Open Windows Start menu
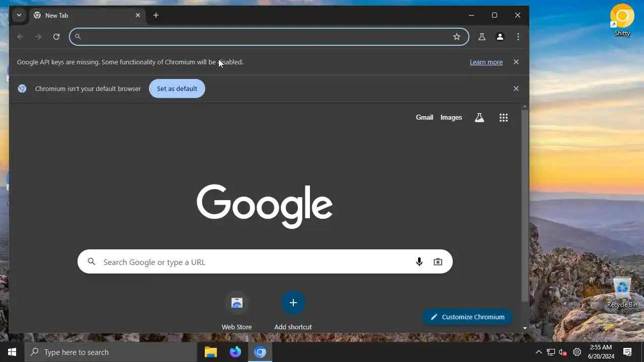 coord(12,352)
